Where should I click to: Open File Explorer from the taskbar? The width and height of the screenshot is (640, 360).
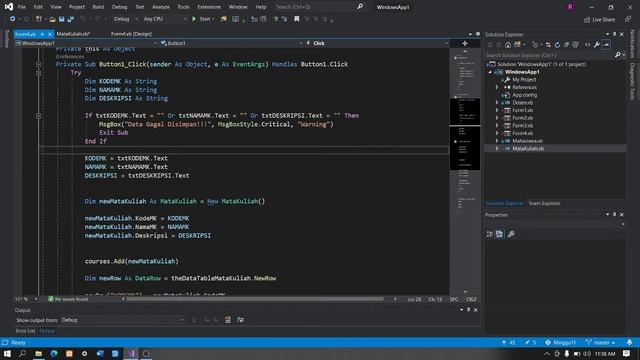(x=38, y=353)
